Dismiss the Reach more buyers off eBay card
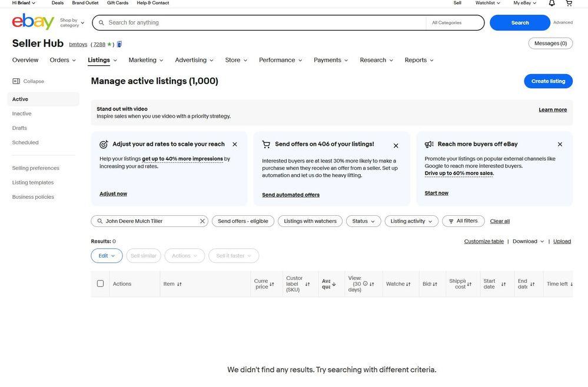Screen dimensions: 588x387 pyautogui.click(x=560, y=144)
